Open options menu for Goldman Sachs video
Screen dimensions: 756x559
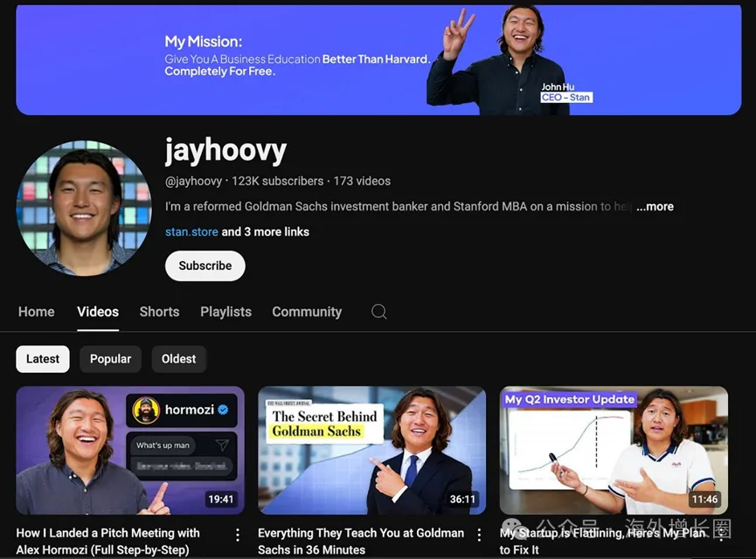coord(479,535)
